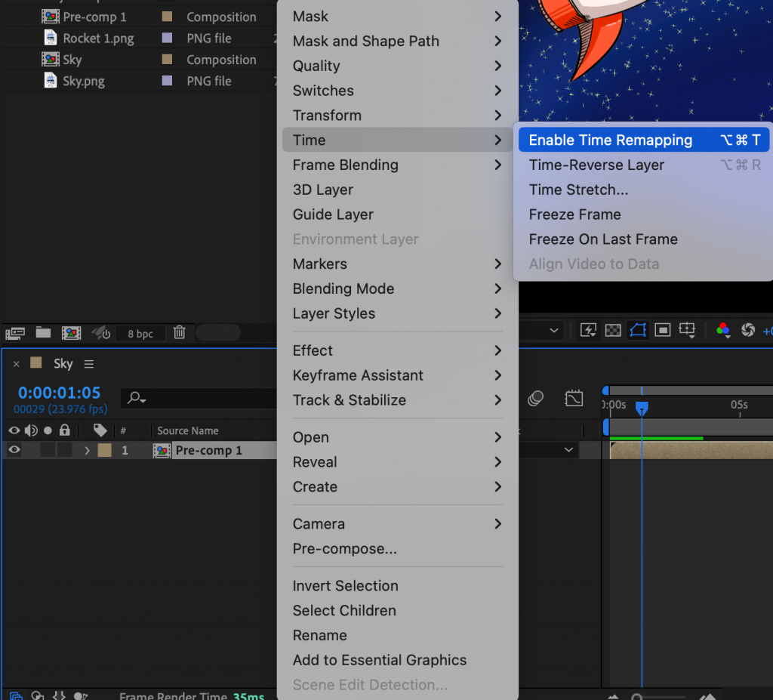
Task: Hide the Pre-comp 1 layer with eye toggle
Action: (x=14, y=449)
